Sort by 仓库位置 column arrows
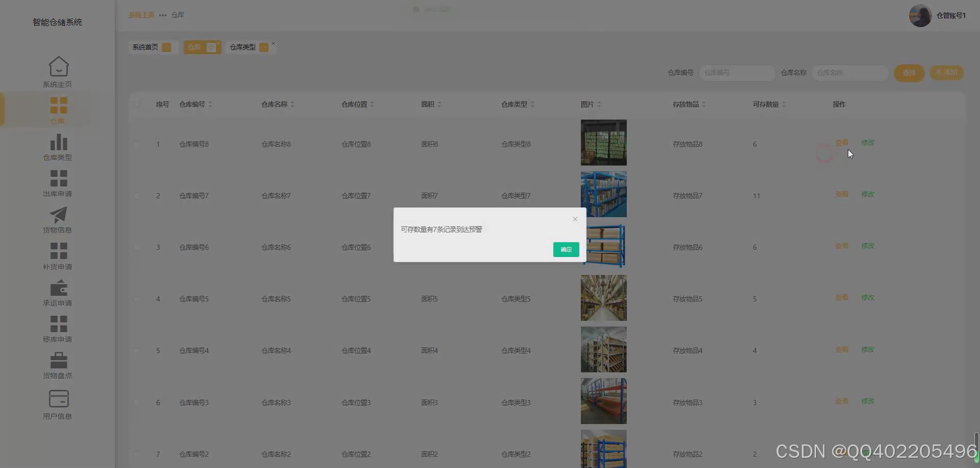The image size is (980, 468). pos(372,104)
